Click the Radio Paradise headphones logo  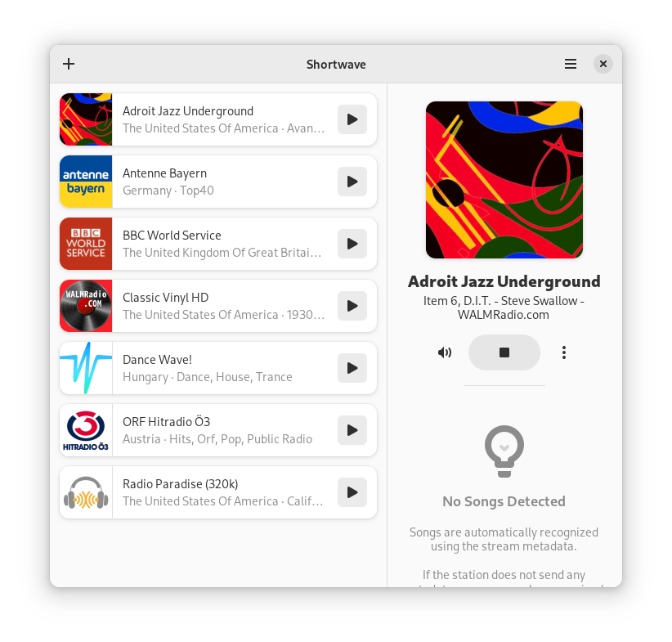pyautogui.click(x=86, y=492)
